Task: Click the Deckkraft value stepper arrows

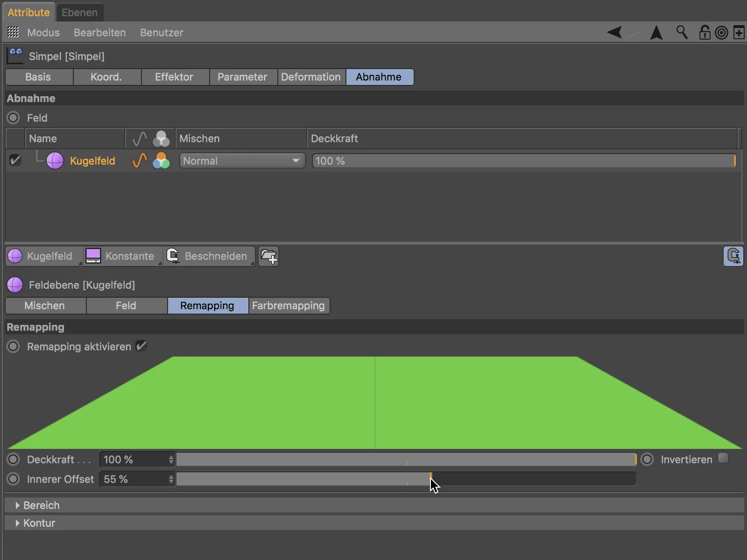Action: [171, 460]
